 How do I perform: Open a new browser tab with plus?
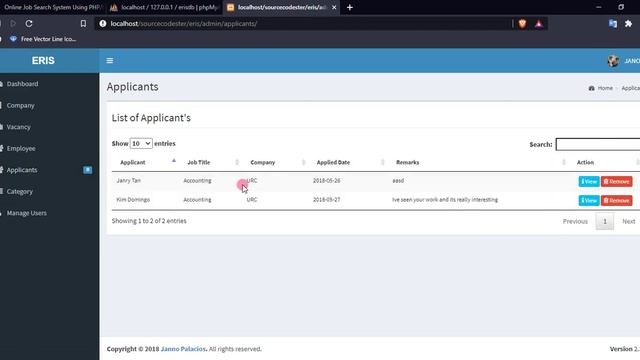click(350, 7)
